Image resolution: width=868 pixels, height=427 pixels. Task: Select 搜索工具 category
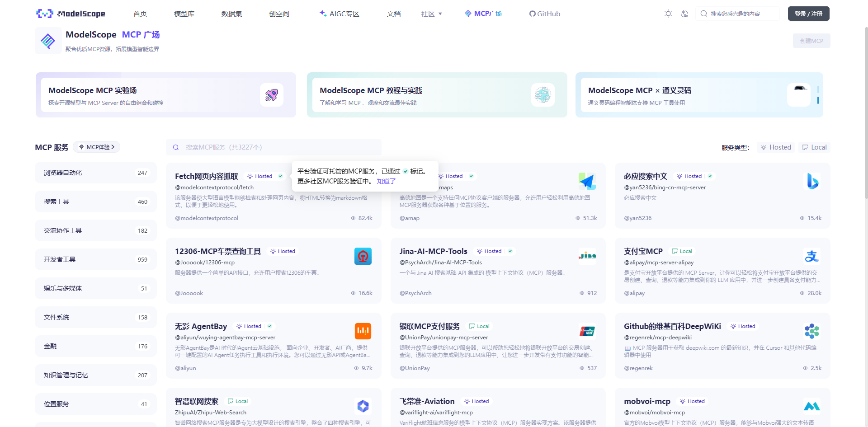click(x=96, y=202)
